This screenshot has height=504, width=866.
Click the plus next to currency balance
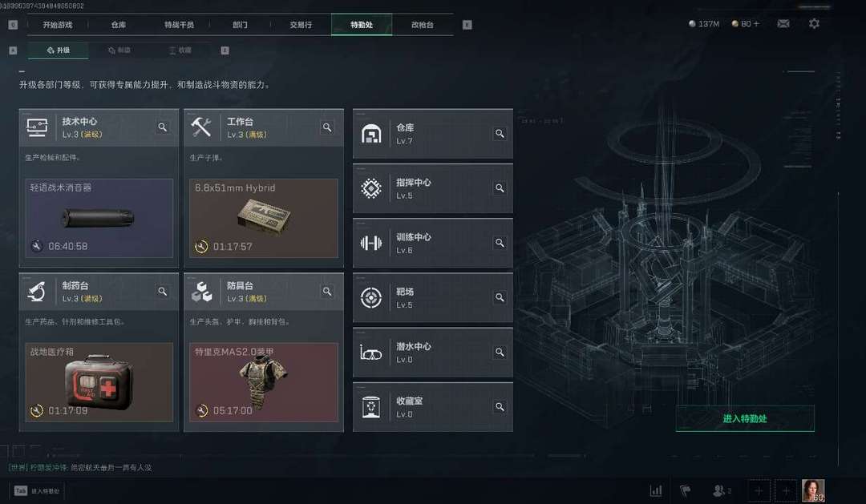[756, 24]
